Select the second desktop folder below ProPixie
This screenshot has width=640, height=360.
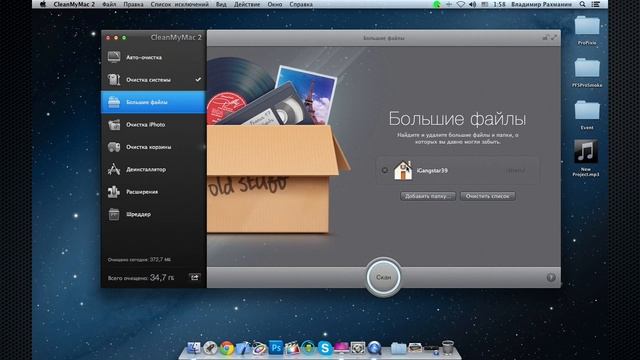point(587,72)
